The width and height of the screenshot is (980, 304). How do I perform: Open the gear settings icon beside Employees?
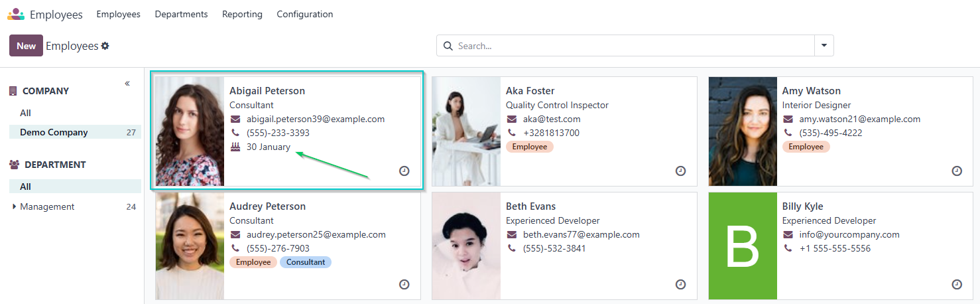click(105, 46)
